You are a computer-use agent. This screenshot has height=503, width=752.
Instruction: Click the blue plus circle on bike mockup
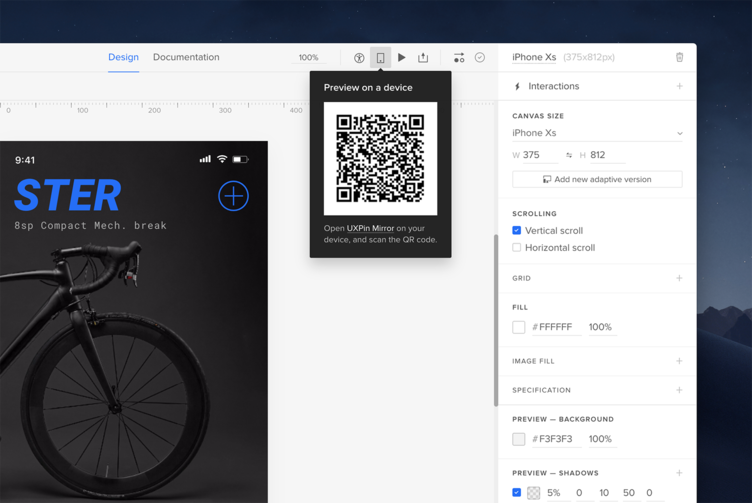click(234, 196)
